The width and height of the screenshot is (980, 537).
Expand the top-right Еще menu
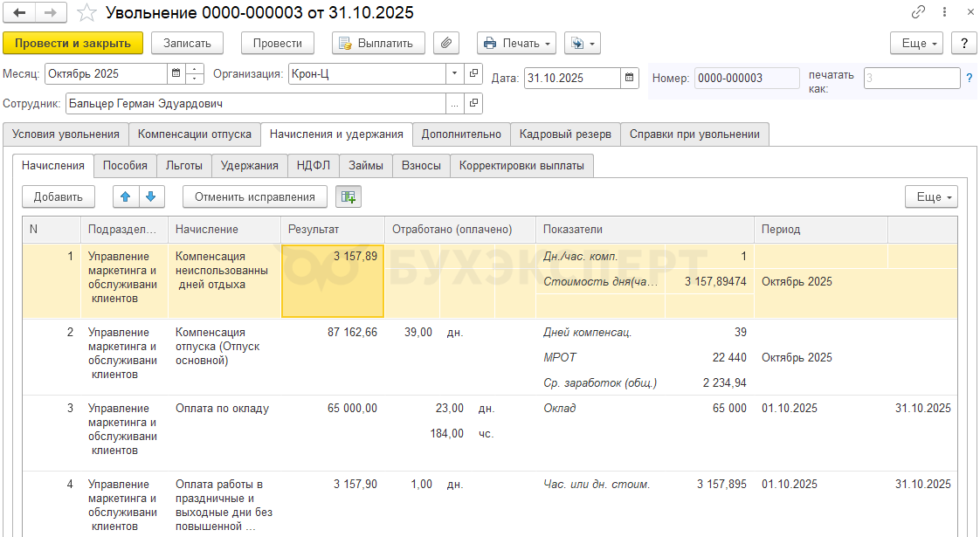tap(916, 43)
